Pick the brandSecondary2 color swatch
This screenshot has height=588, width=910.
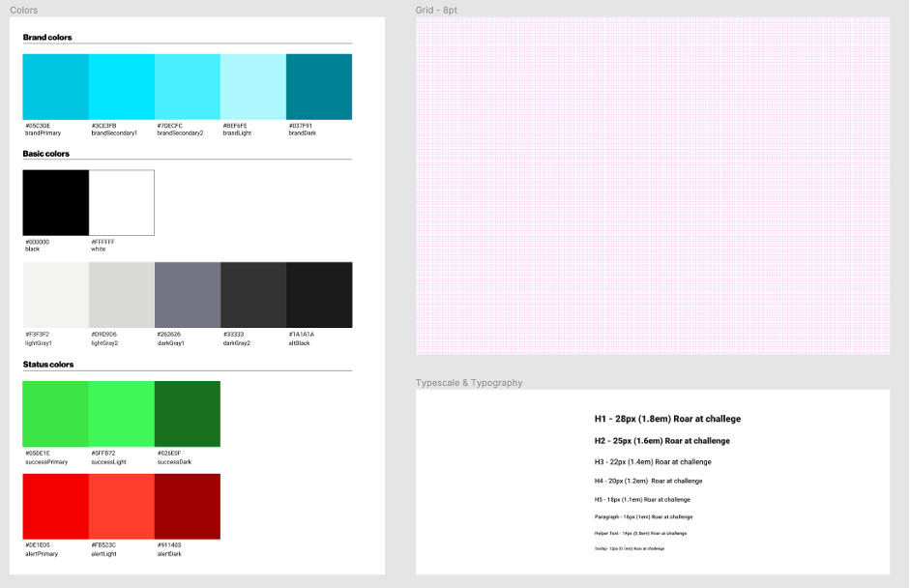tap(188, 87)
